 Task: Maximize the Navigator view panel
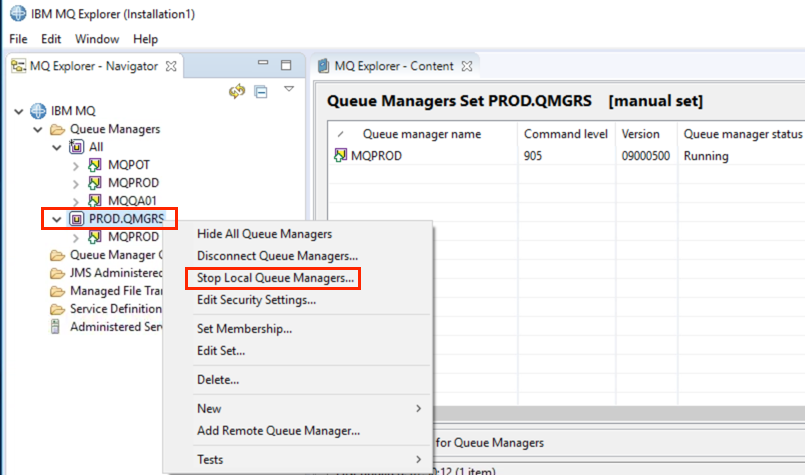[286, 65]
